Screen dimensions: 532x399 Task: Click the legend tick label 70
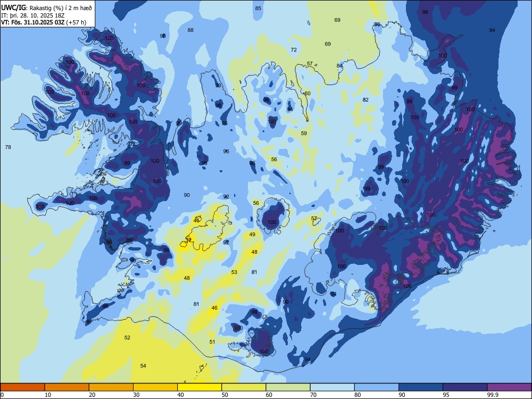313,395
